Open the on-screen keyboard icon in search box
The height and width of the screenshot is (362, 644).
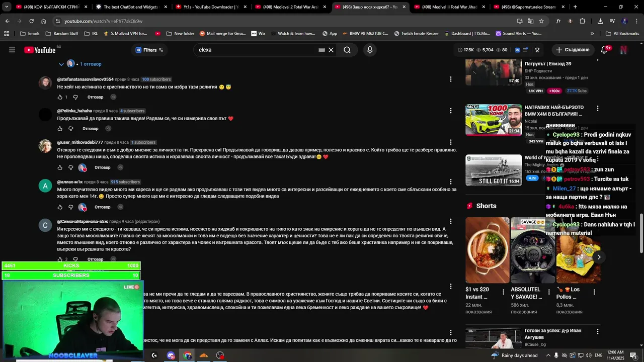321,50
